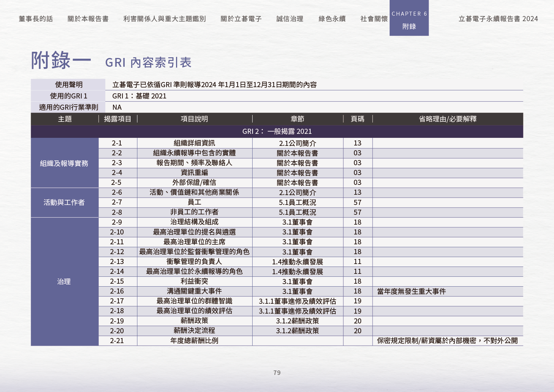Click 報告期間、頻率及聯絡人 in row 2-3

pos(194,163)
